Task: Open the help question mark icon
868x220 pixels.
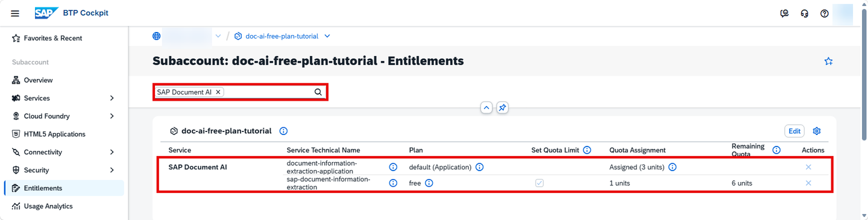Action: (825, 13)
